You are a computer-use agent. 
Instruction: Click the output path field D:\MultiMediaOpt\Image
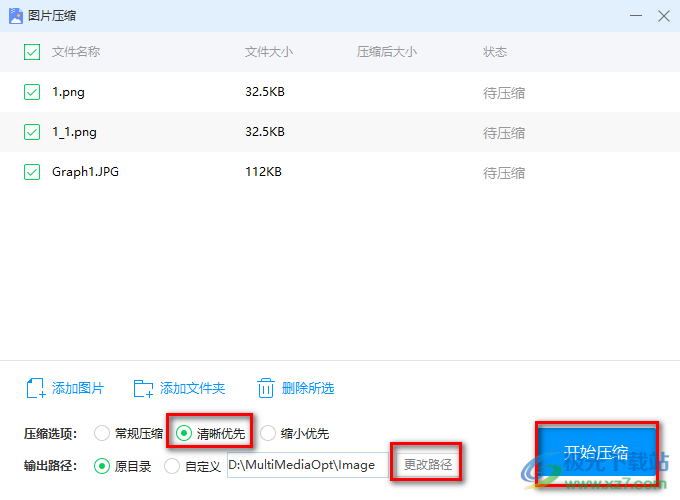click(307, 465)
